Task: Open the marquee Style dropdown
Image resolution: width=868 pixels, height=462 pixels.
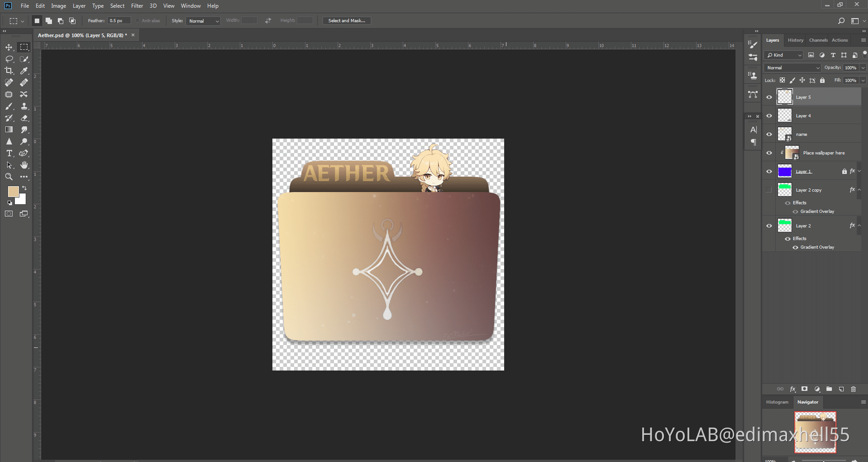Action: (x=203, y=21)
